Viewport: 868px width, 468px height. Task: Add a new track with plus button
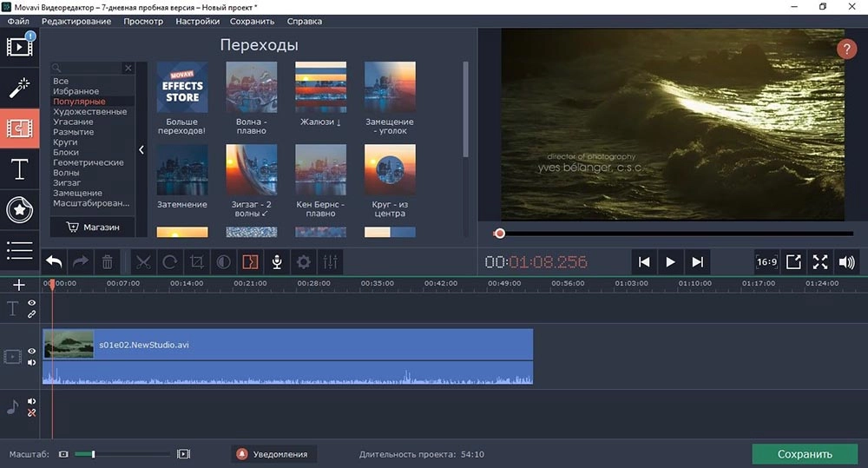click(x=19, y=285)
